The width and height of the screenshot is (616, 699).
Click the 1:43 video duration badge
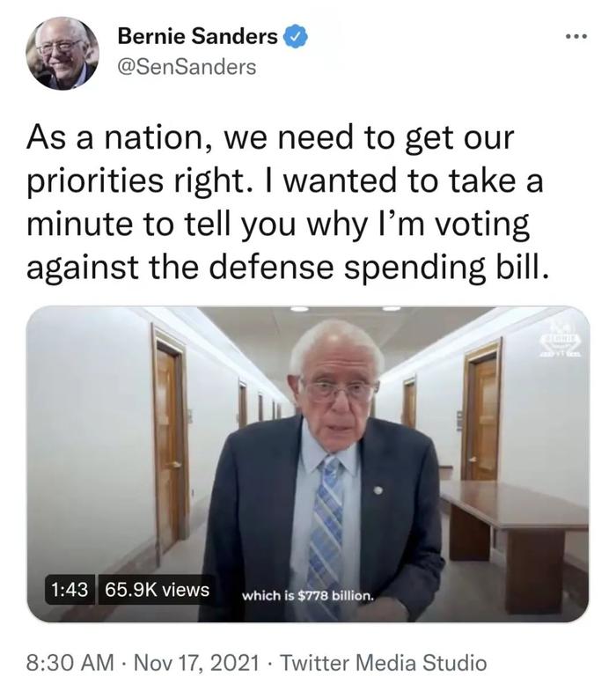(x=70, y=590)
